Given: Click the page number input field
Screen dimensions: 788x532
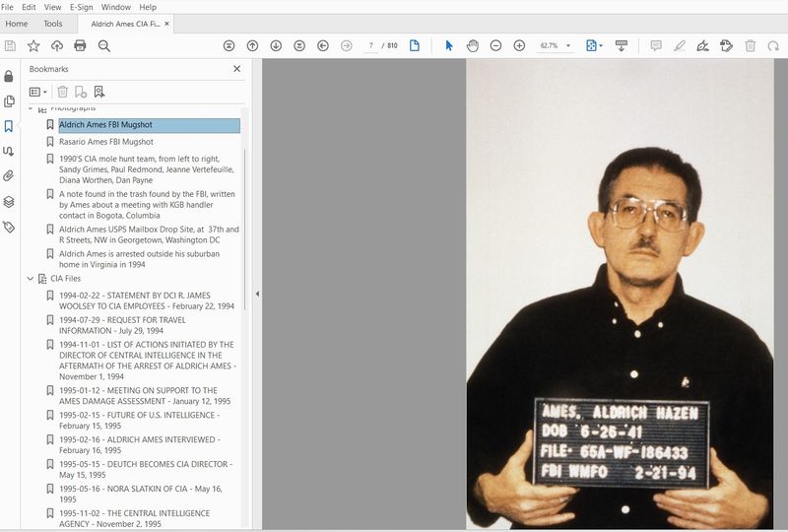Looking at the screenshot, I should 370,45.
